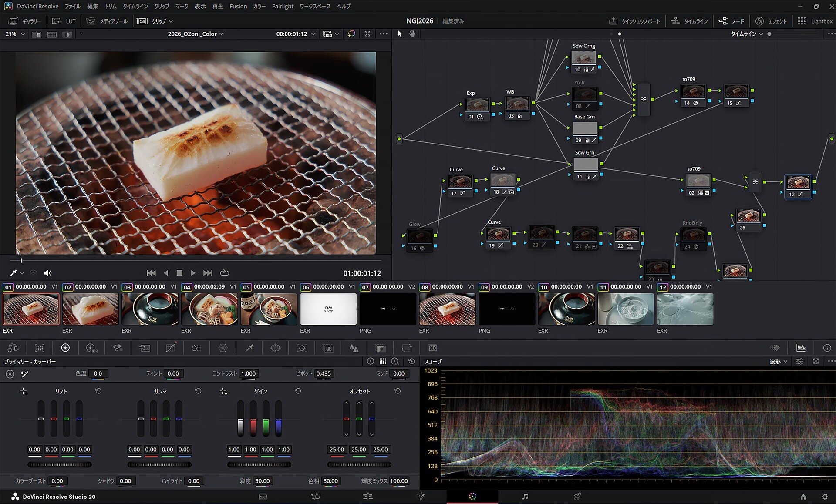Open the RGB Mixer palette
This screenshot has height=504, width=836.
118,348
